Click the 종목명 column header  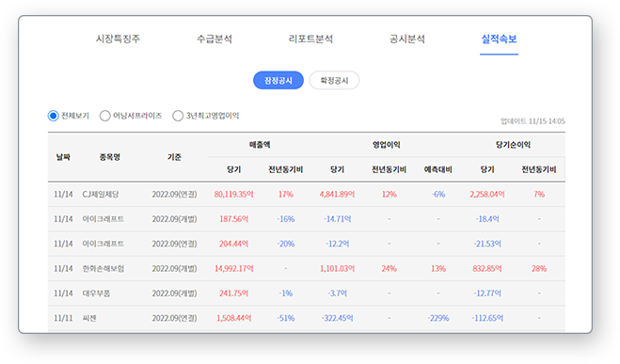(x=110, y=157)
